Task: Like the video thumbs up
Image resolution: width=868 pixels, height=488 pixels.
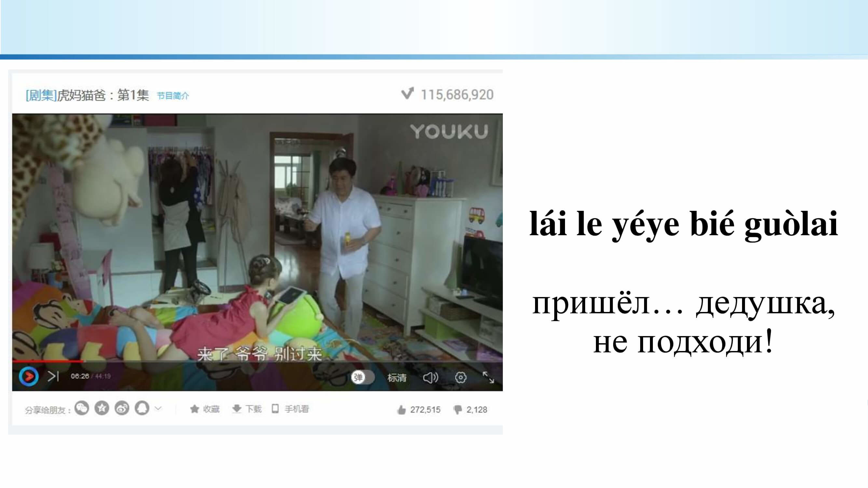Action: click(419, 410)
